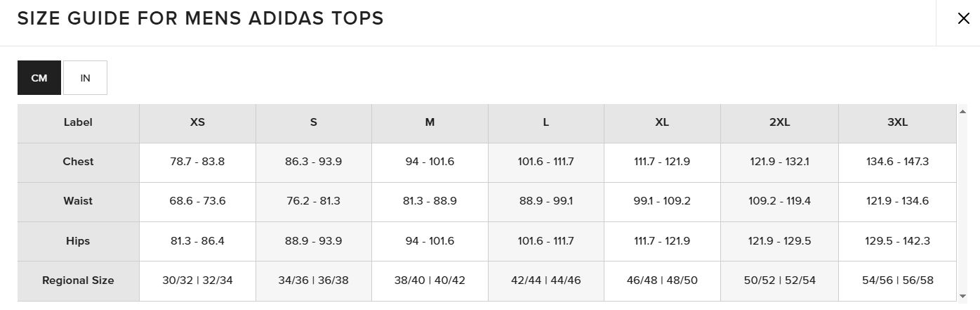Click the Chest row label
Image resolution: width=980 pixels, height=310 pixels.
point(78,162)
